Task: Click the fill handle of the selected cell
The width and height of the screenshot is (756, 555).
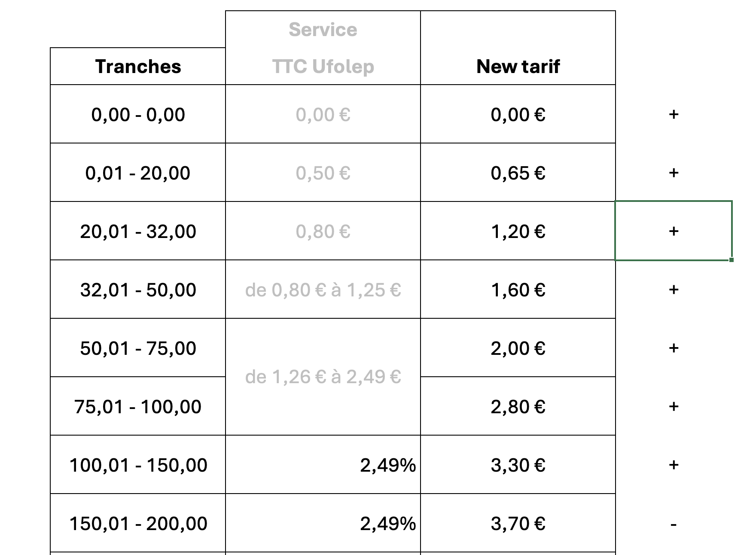Action: point(732,260)
